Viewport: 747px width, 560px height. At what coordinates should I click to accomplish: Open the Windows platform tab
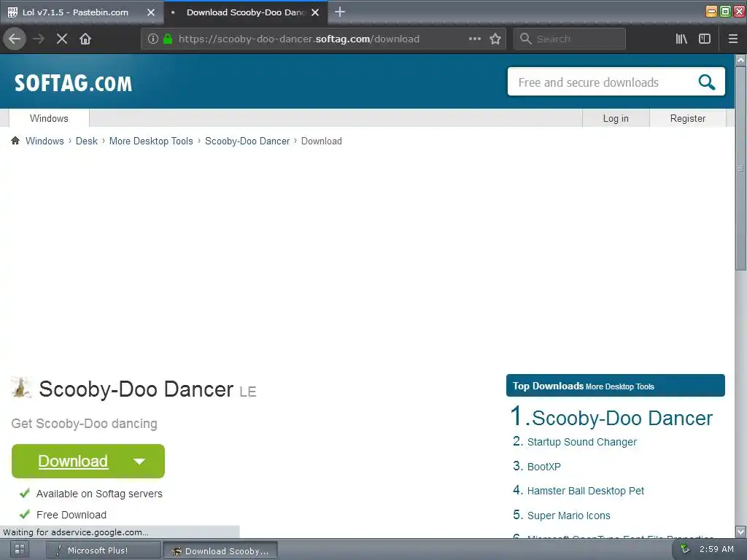click(x=49, y=118)
